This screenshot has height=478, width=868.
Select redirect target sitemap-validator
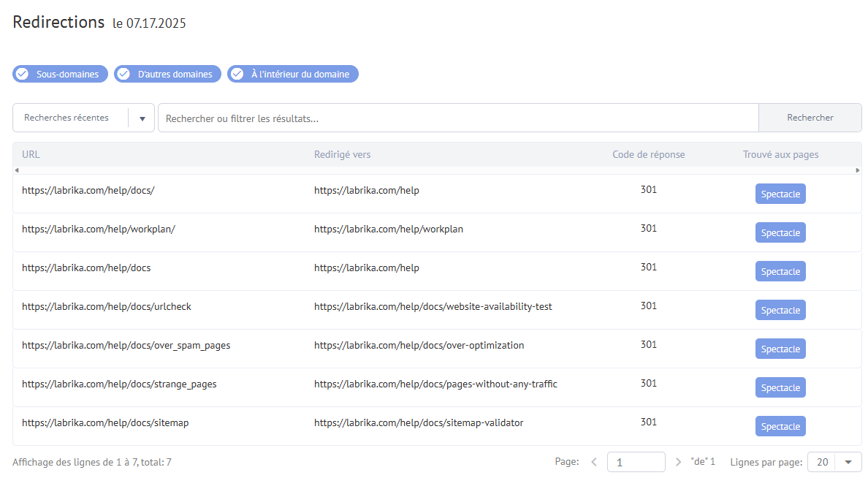coord(419,423)
